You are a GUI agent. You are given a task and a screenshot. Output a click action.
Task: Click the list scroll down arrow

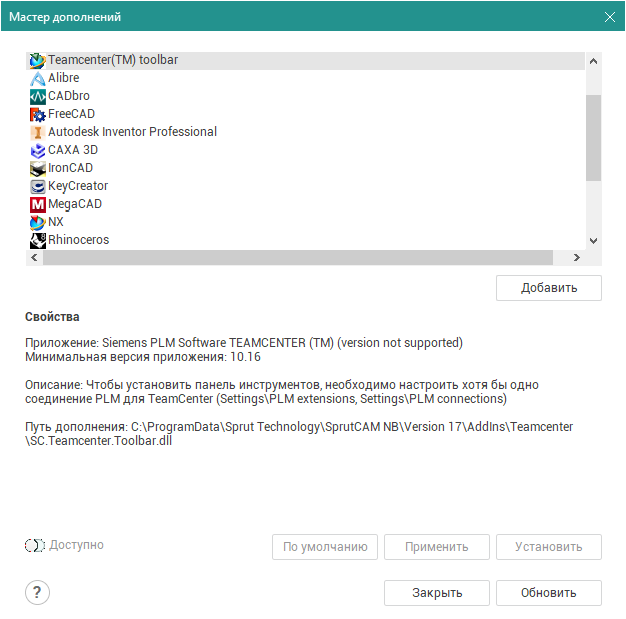pyautogui.click(x=594, y=241)
